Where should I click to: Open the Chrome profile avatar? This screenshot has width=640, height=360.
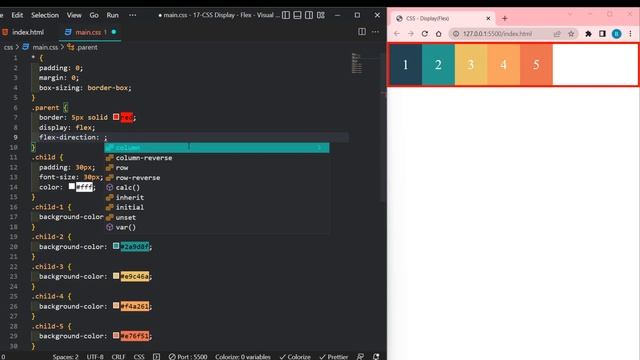[616, 34]
